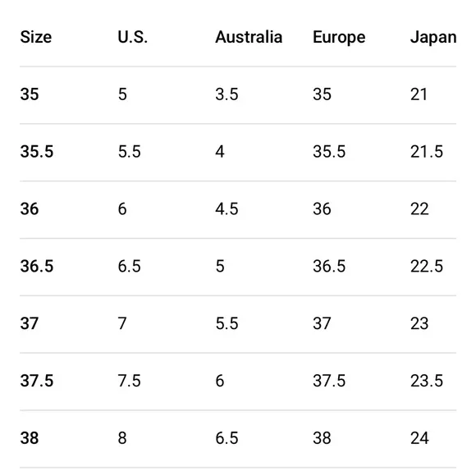Select Japan value 22.5

point(427,266)
